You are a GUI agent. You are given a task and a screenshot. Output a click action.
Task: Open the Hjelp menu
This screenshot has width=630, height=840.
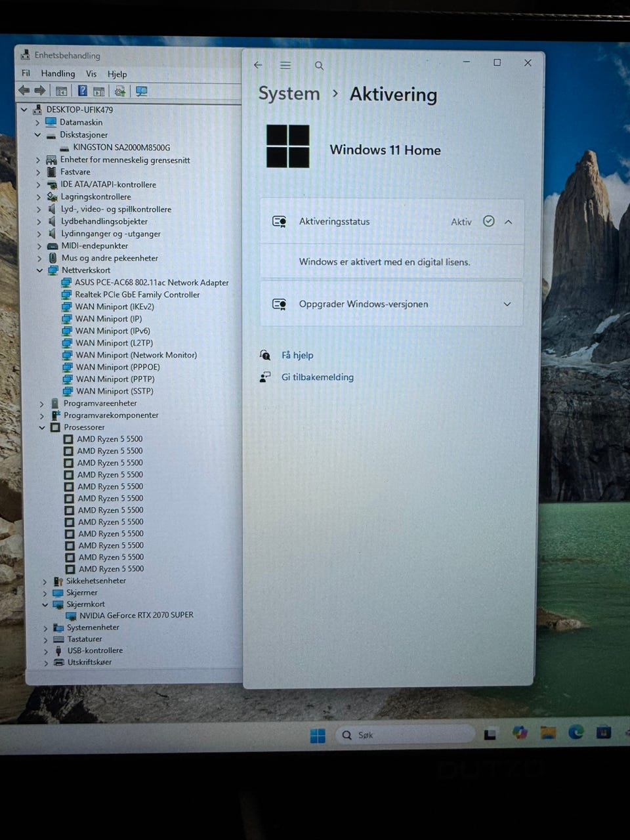(x=117, y=74)
